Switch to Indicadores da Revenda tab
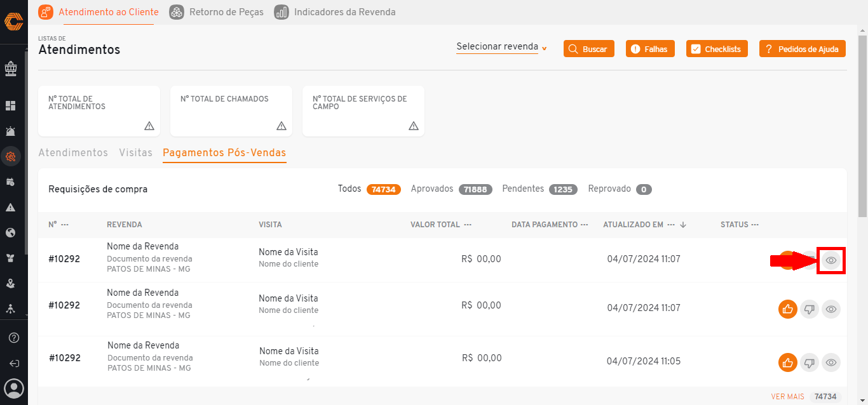The height and width of the screenshot is (405, 868). (335, 12)
